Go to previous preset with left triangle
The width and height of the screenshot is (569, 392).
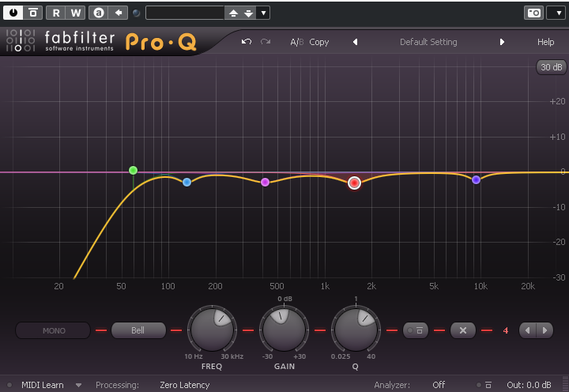click(356, 42)
